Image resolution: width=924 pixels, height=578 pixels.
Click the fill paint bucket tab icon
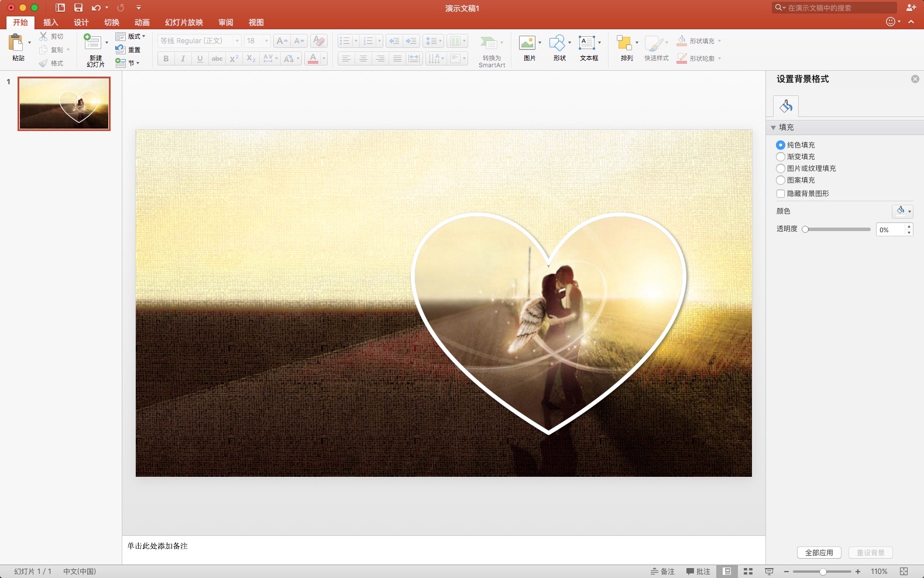coord(786,106)
